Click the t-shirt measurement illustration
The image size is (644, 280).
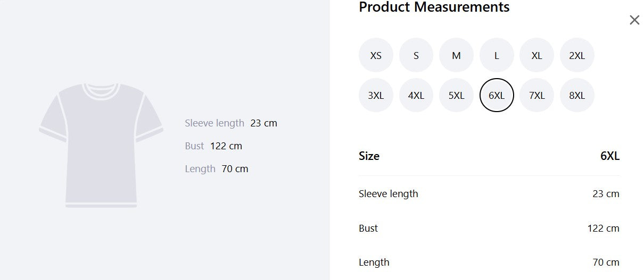click(x=101, y=145)
